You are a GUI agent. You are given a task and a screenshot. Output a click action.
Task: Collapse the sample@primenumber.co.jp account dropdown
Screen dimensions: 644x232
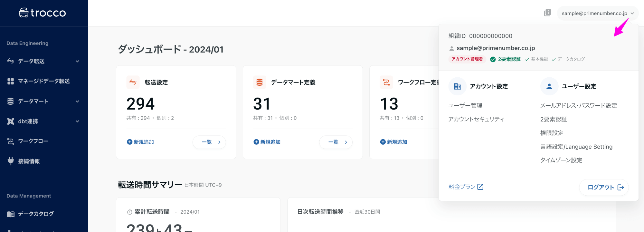(598, 13)
